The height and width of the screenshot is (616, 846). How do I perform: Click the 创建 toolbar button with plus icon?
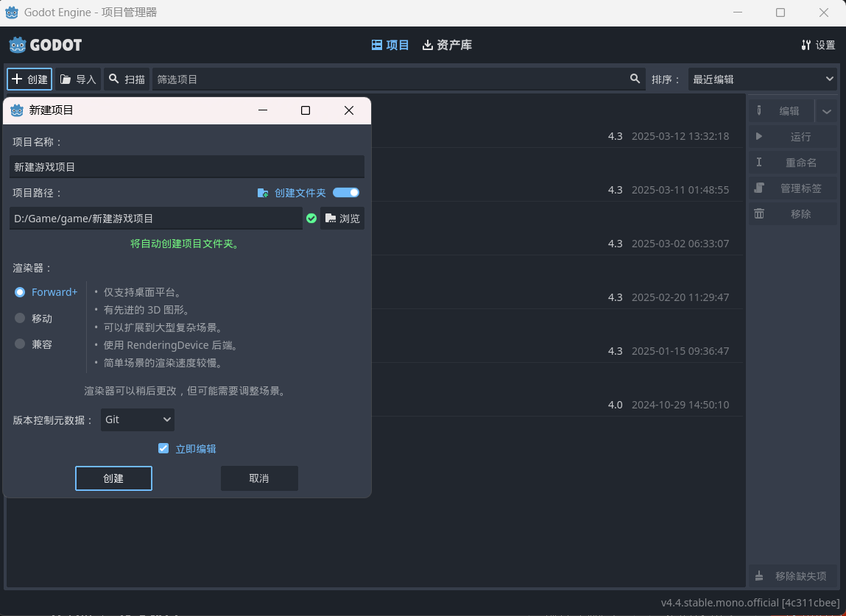click(29, 79)
